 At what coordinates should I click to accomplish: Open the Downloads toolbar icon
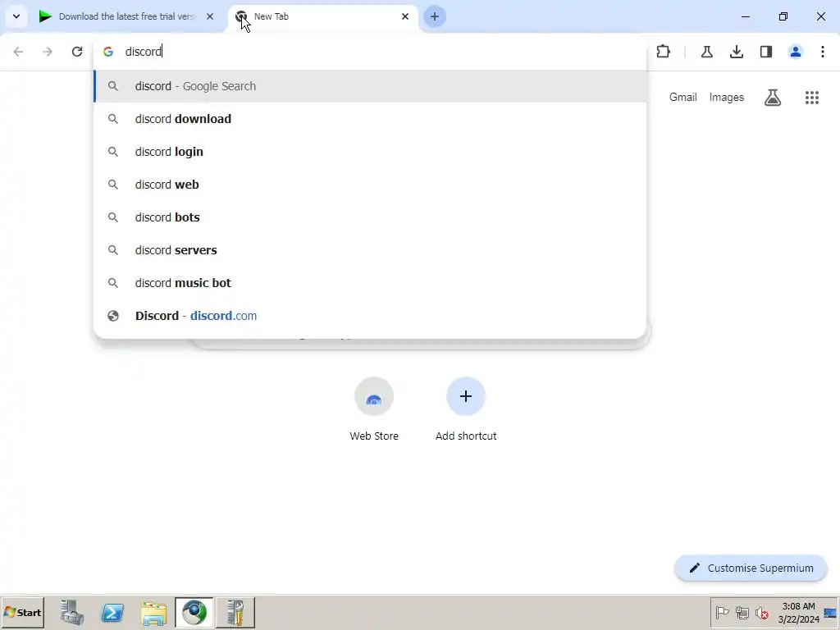(x=737, y=52)
